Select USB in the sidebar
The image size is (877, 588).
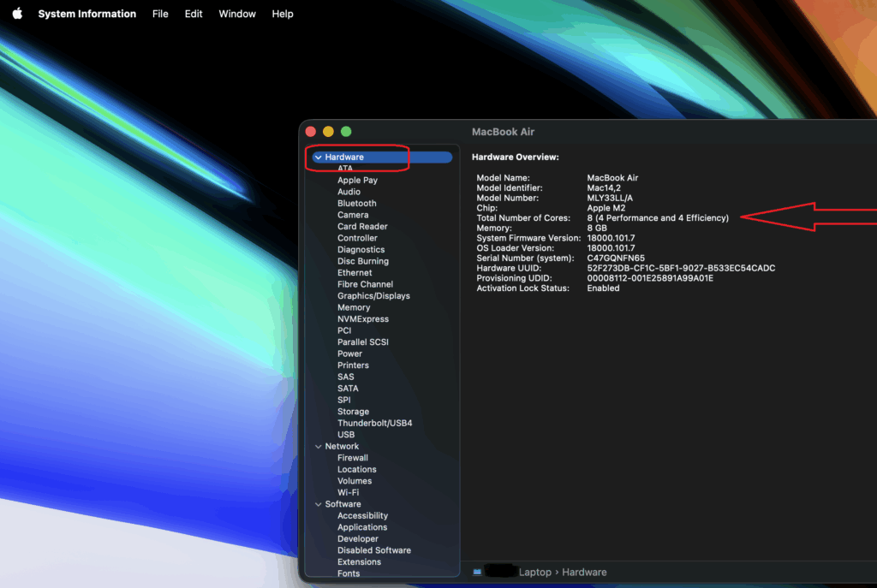coord(346,434)
